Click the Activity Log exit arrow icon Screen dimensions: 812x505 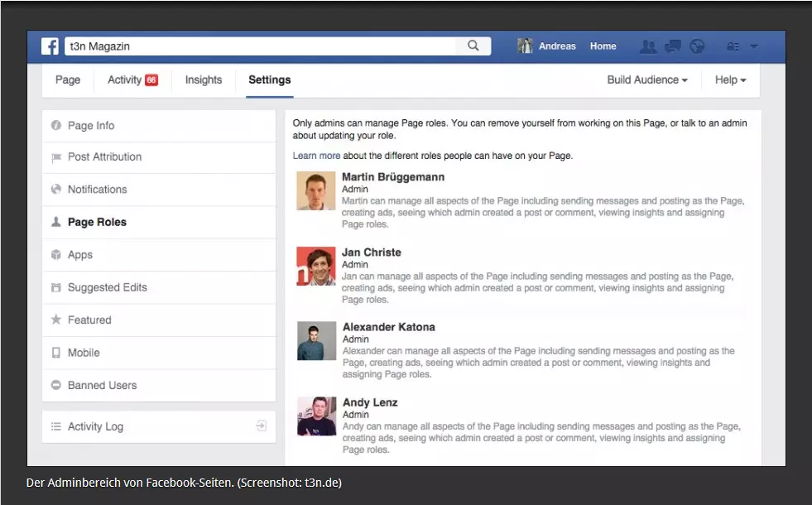pyautogui.click(x=261, y=426)
